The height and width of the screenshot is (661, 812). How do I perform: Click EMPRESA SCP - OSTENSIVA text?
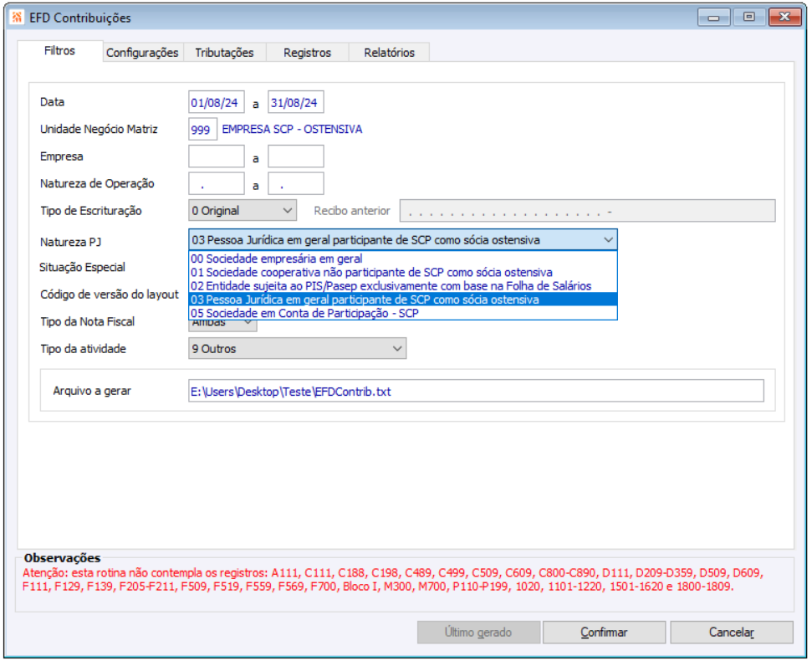(292, 129)
